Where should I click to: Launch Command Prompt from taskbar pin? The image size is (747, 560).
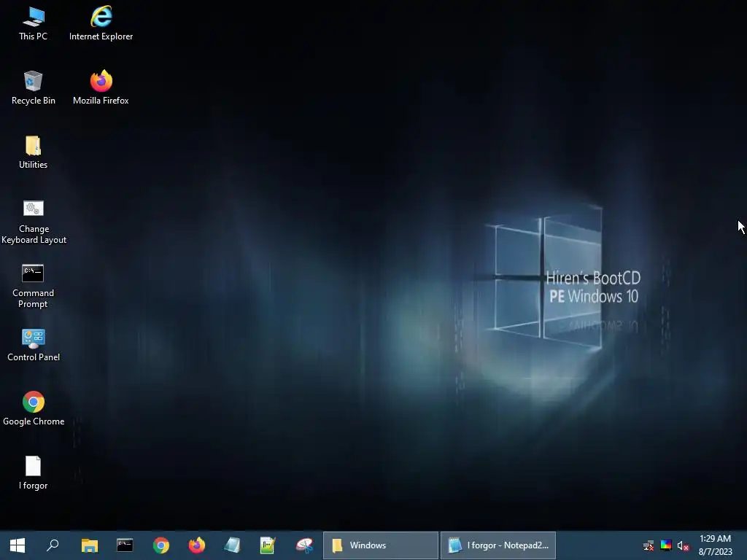125,545
